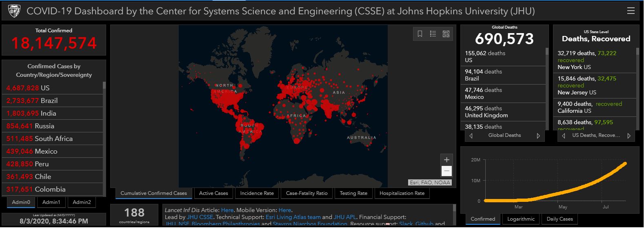Click New Jersey US deaths entry

click(x=595, y=85)
